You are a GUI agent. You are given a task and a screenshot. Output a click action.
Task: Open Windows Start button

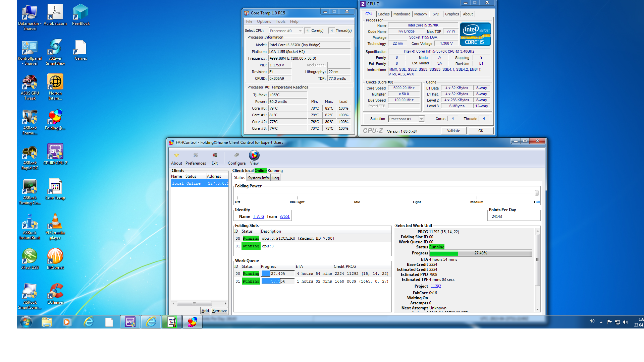(x=26, y=322)
